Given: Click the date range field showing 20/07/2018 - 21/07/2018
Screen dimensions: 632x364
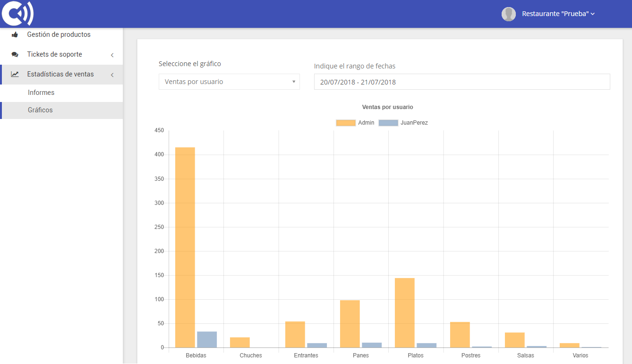Looking at the screenshot, I should coord(462,81).
